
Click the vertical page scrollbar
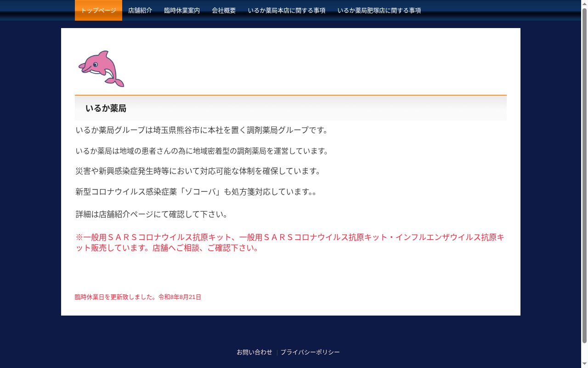pyautogui.click(x=584, y=175)
